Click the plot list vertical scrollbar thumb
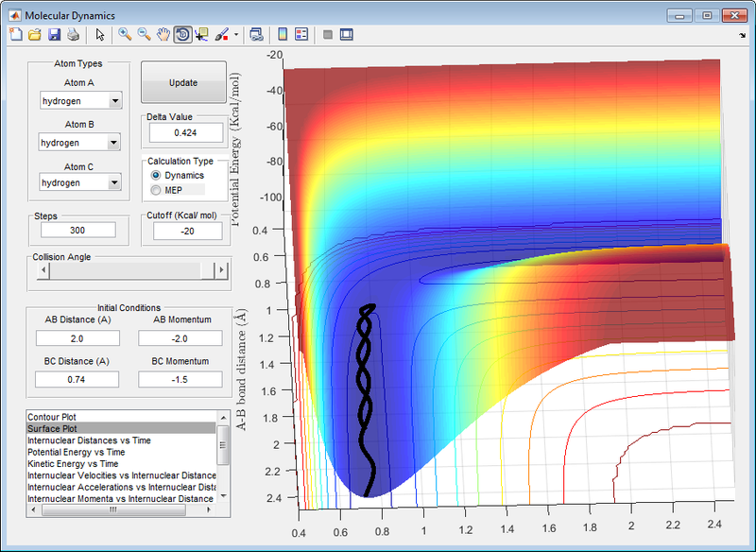Viewport: 756px width, 552px height. [x=223, y=445]
